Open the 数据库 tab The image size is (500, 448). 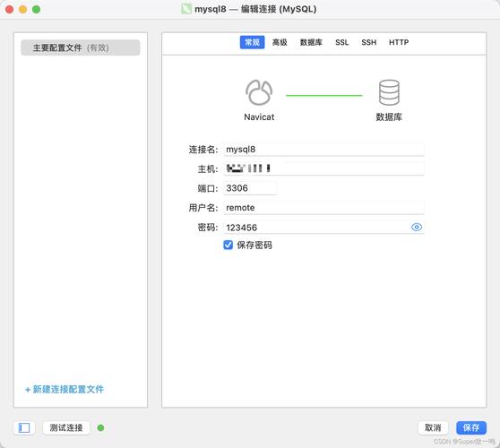click(311, 42)
